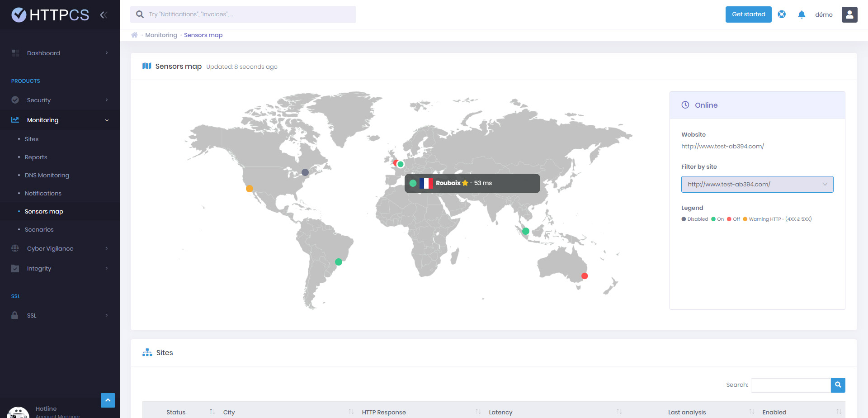The height and width of the screenshot is (418, 868).
Task: Expand the Security menu
Action: [x=60, y=100]
